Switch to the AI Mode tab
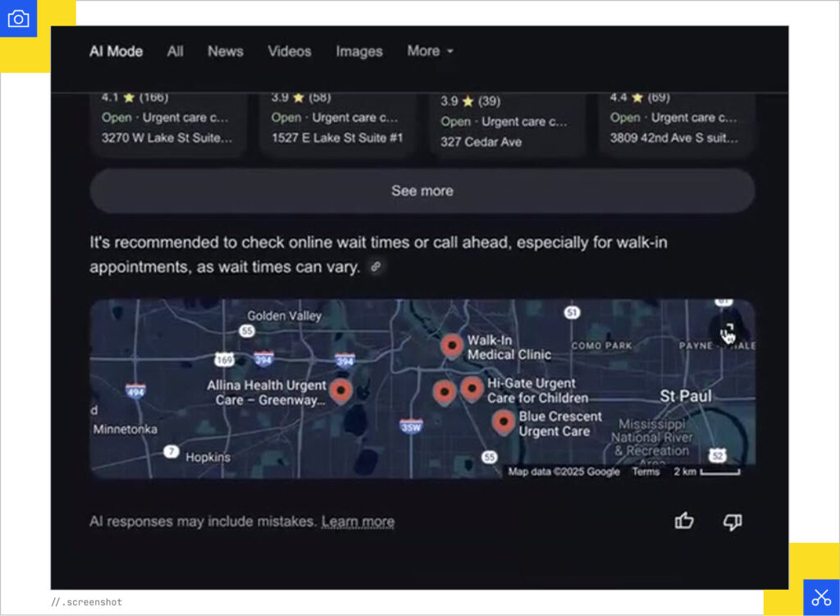 (116, 51)
